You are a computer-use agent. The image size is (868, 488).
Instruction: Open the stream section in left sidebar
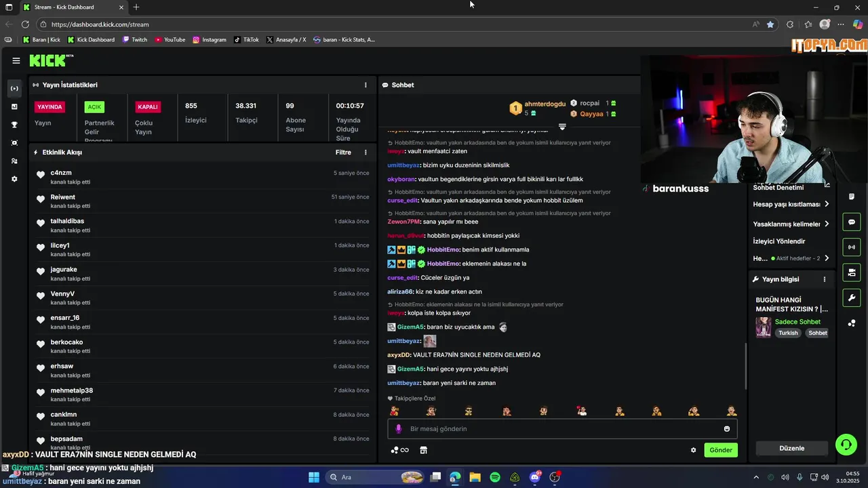14,89
